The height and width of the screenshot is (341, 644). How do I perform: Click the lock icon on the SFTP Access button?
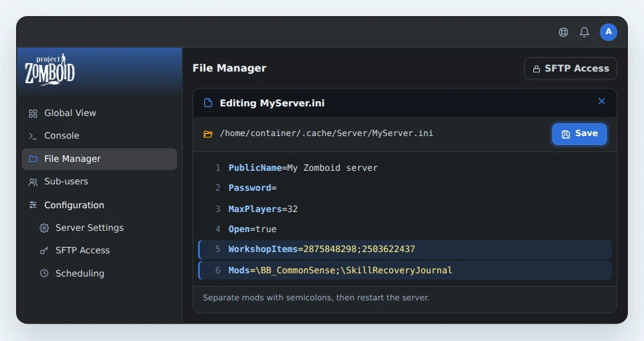coord(536,69)
